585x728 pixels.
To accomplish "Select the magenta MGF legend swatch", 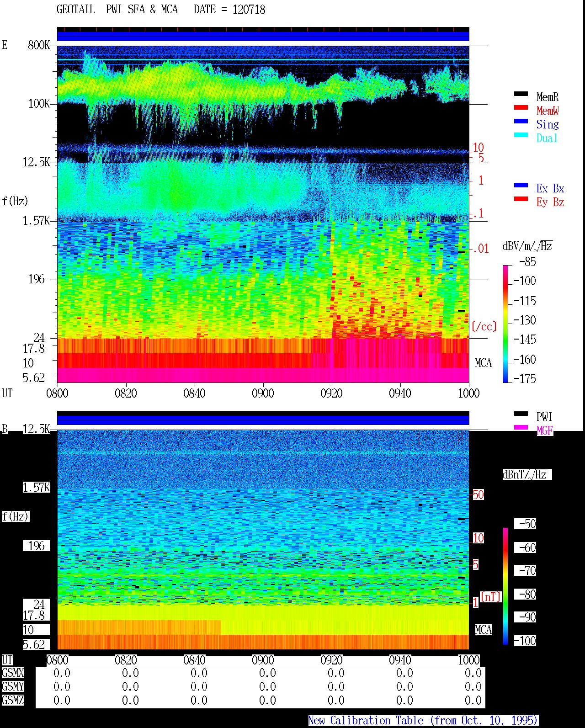I will 521,428.
